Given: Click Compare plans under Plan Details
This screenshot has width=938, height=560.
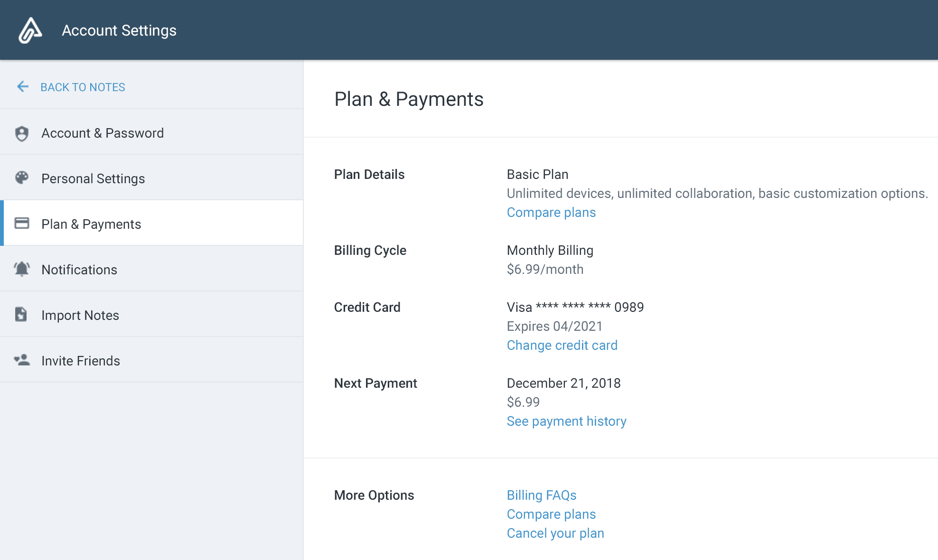Looking at the screenshot, I should (551, 213).
